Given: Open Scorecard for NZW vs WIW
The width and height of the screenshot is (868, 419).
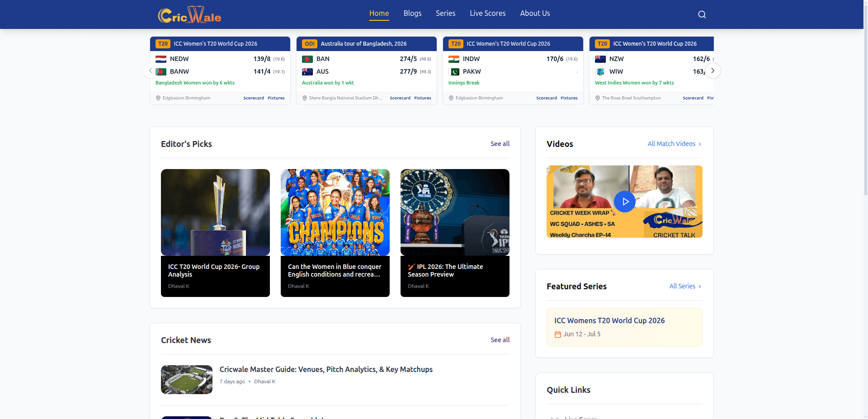Looking at the screenshot, I should click(x=693, y=98).
